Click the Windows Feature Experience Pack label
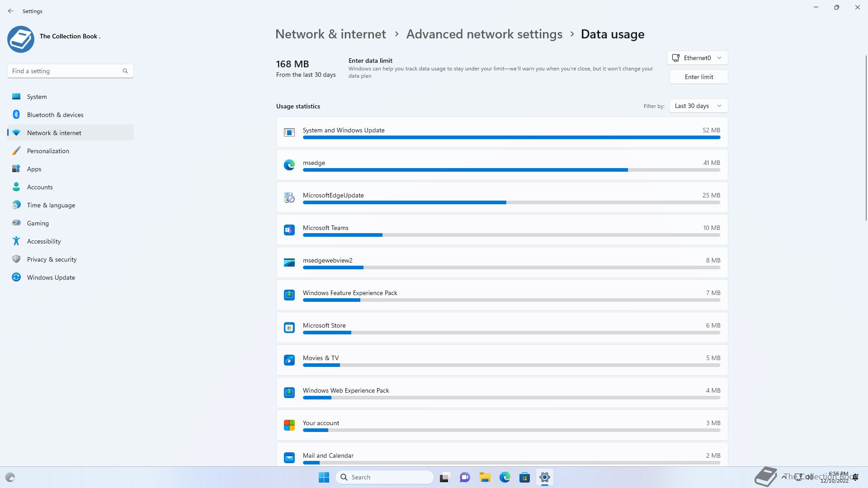 pos(350,293)
